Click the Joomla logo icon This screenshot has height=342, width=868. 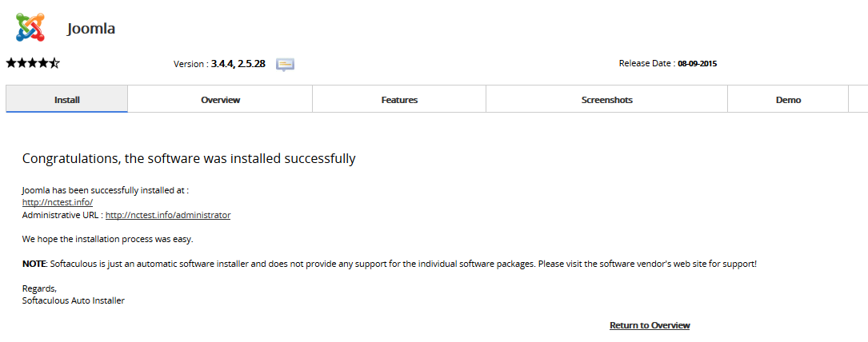(30, 27)
